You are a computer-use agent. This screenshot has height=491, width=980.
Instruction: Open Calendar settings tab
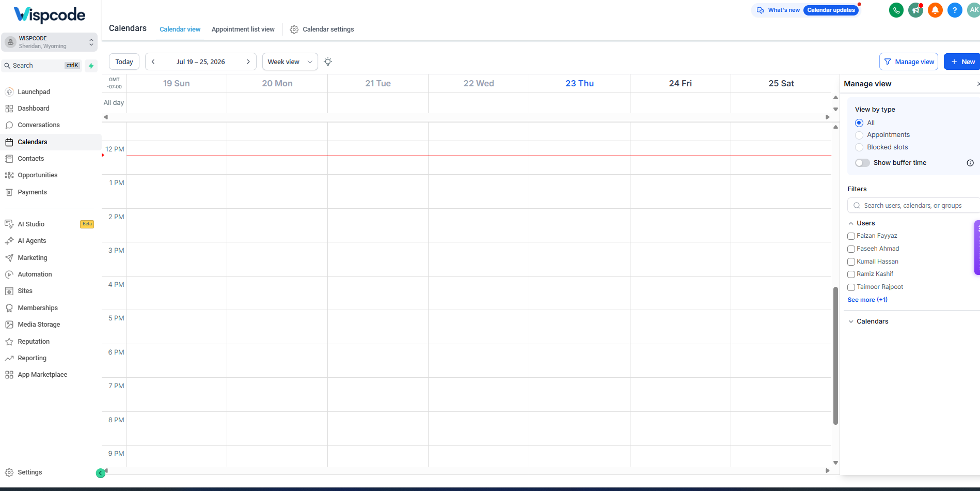tap(322, 29)
